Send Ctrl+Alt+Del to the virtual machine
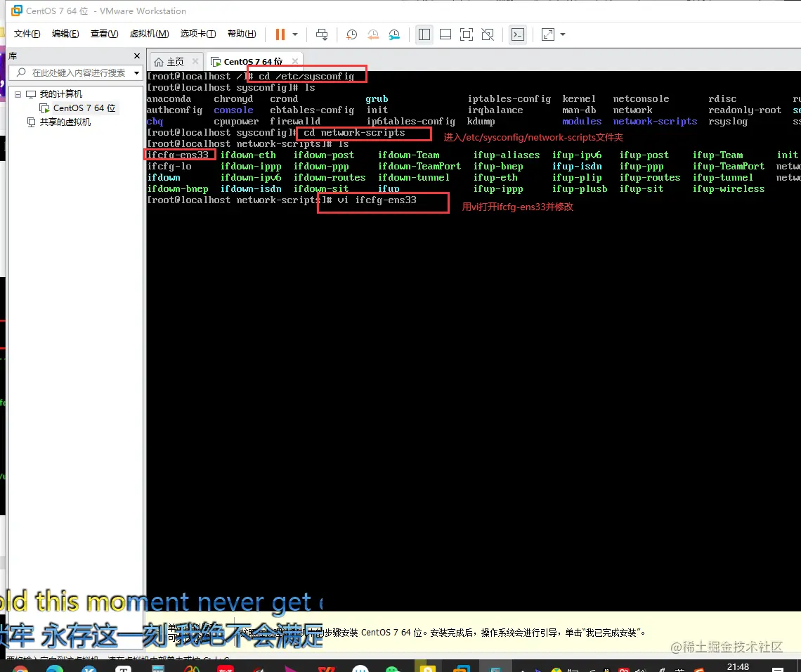 tap(322, 34)
